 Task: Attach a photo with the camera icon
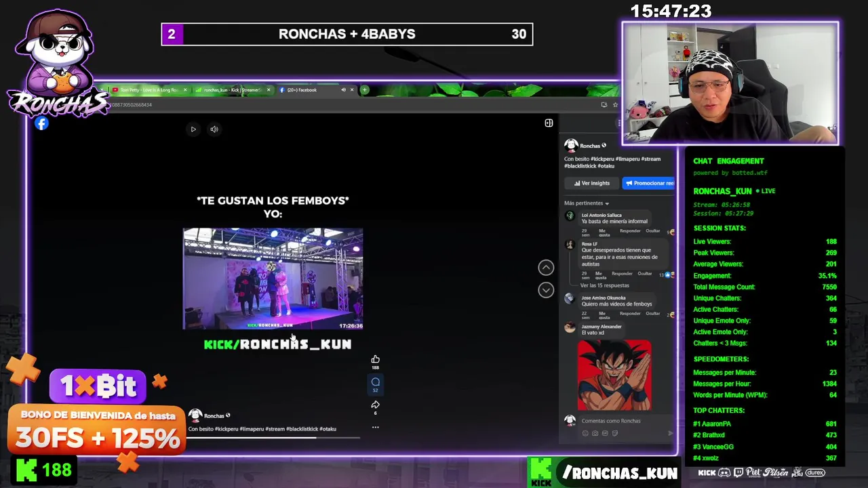(x=595, y=433)
